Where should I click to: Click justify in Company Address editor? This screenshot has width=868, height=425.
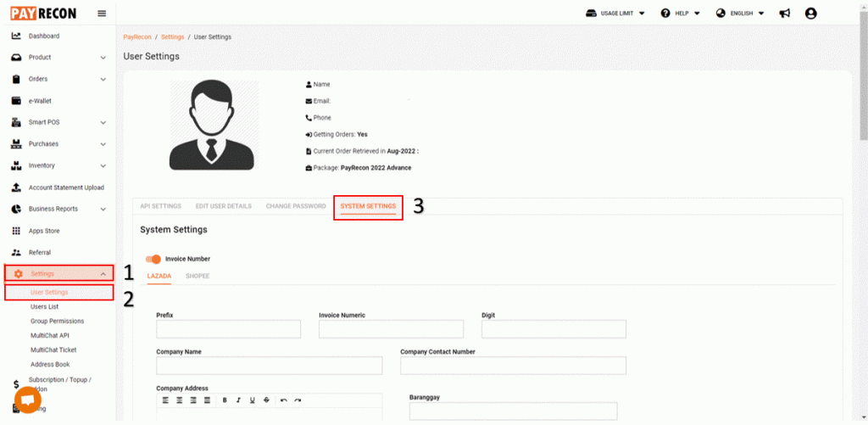coord(207,400)
